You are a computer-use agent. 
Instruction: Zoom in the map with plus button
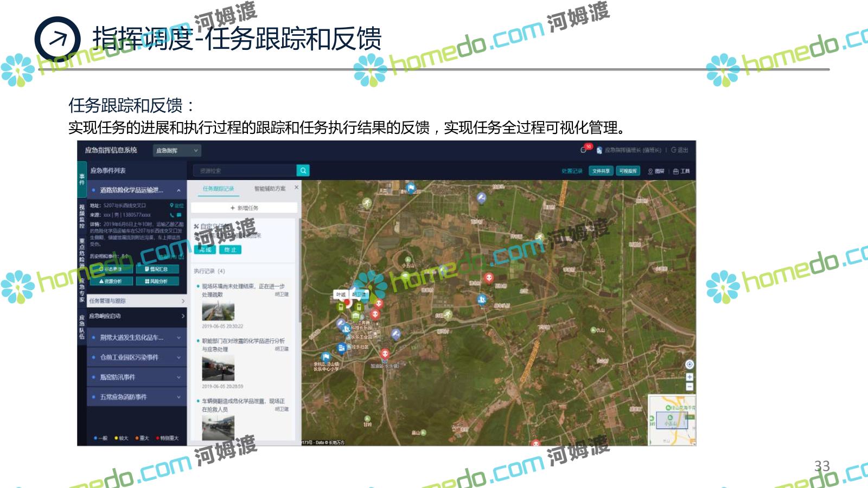click(x=689, y=377)
